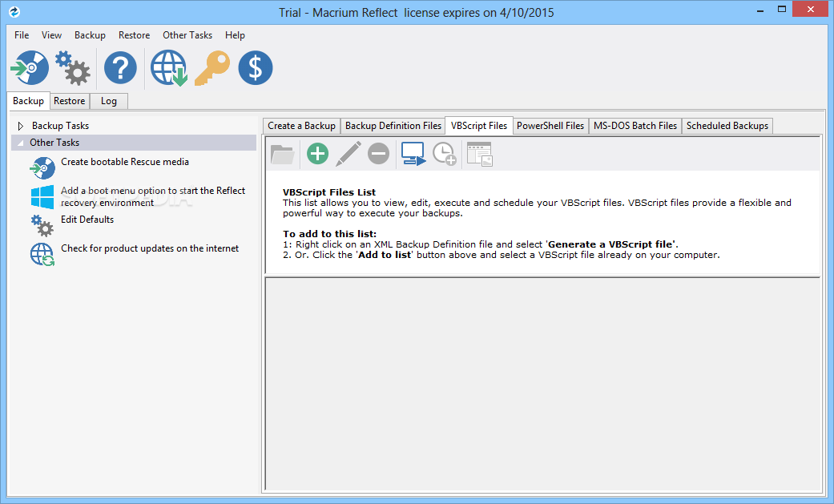Click the dollar sign purchase icon
834x504 pixels.
[256, 67]
